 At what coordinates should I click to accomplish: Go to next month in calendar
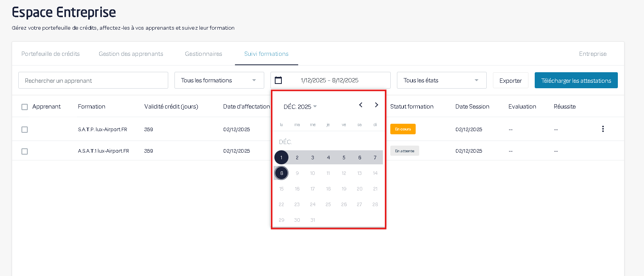(x=376, y=105)
